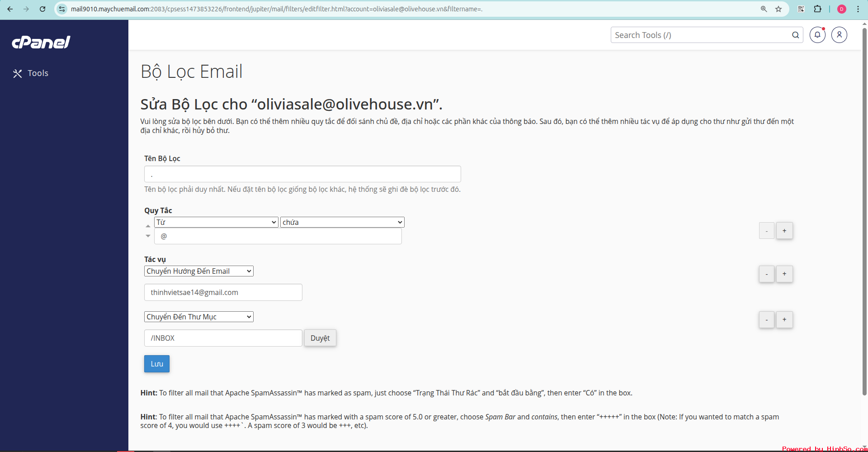Reload the page with refresh icon
Screen dimensions: 868x452
(42, 9)
